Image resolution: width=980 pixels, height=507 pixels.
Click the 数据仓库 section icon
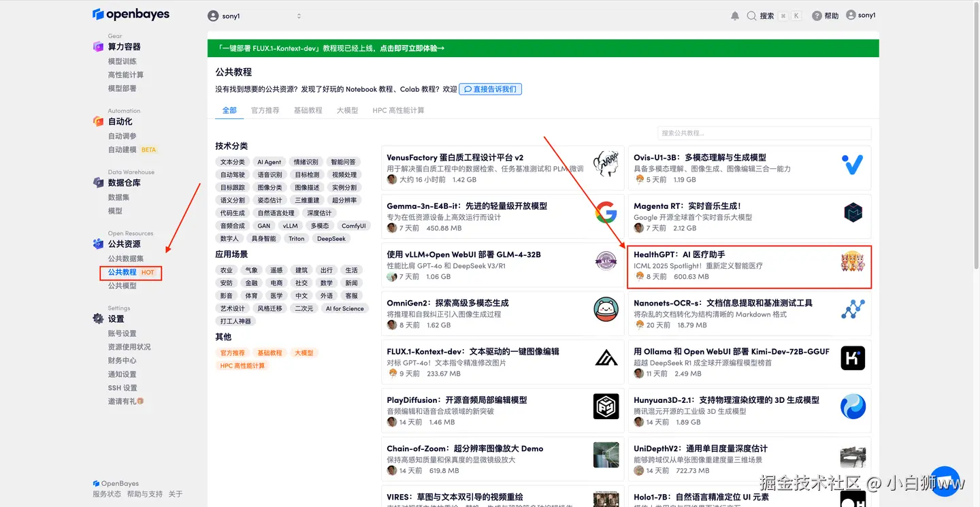click(x=99, y=182)
